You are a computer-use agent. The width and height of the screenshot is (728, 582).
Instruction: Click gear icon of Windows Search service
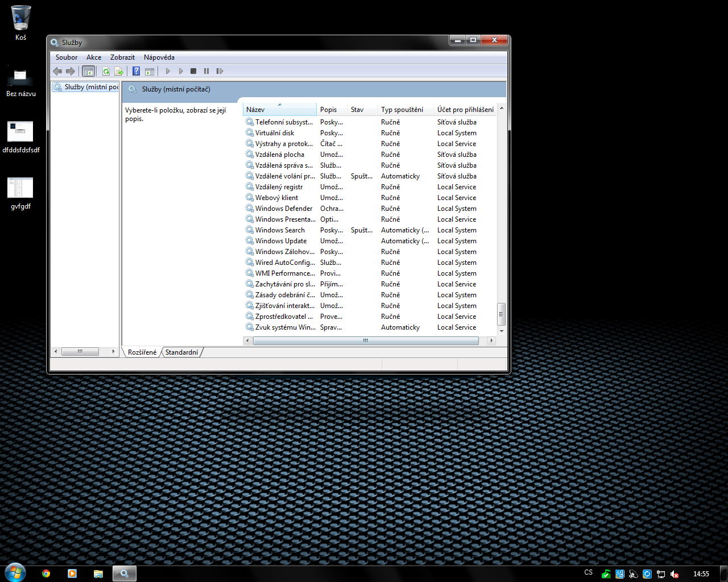tap(249, 230)
